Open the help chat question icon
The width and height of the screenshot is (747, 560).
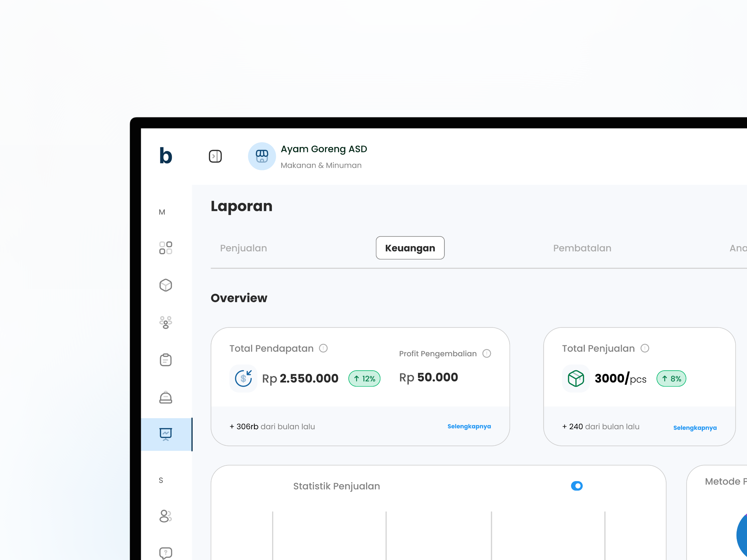point(165,553)
